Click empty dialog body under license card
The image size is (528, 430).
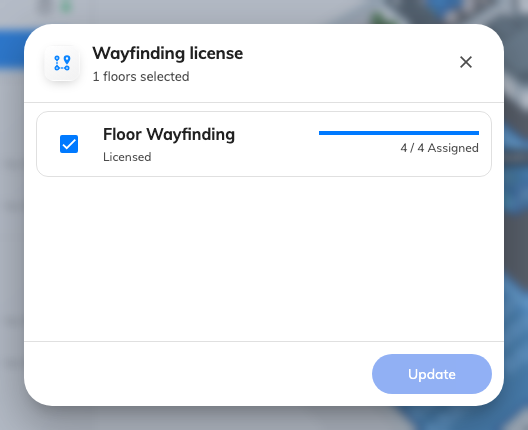point(264,259)
